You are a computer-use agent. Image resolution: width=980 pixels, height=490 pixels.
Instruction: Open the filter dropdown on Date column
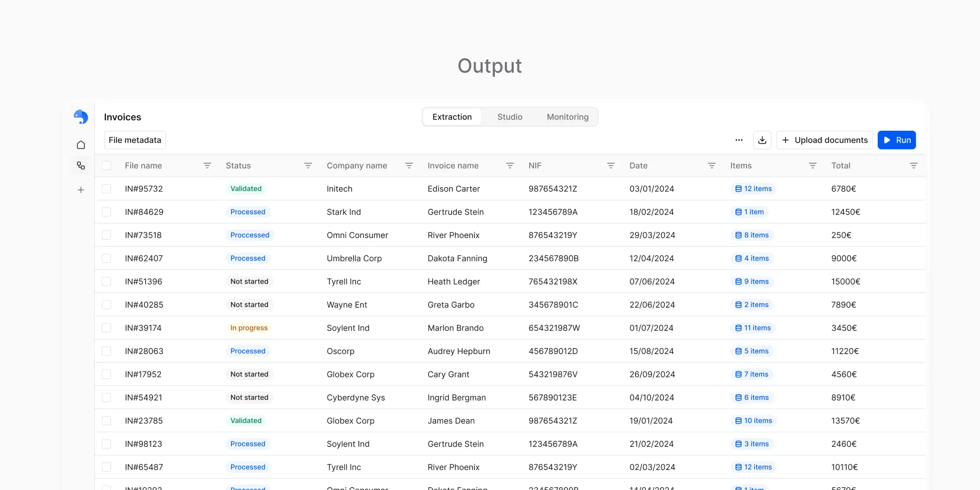pyautogui.click(x=712, y=165)
